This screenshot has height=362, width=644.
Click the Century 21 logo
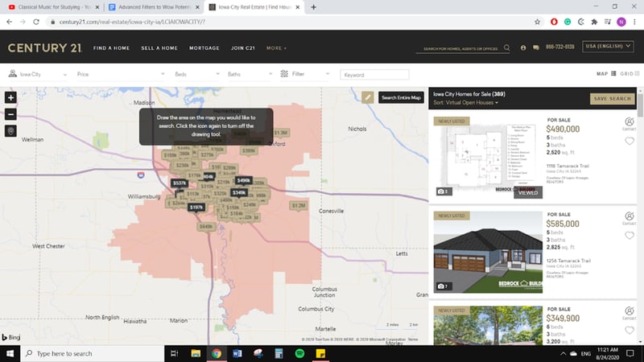coord(45,48)
